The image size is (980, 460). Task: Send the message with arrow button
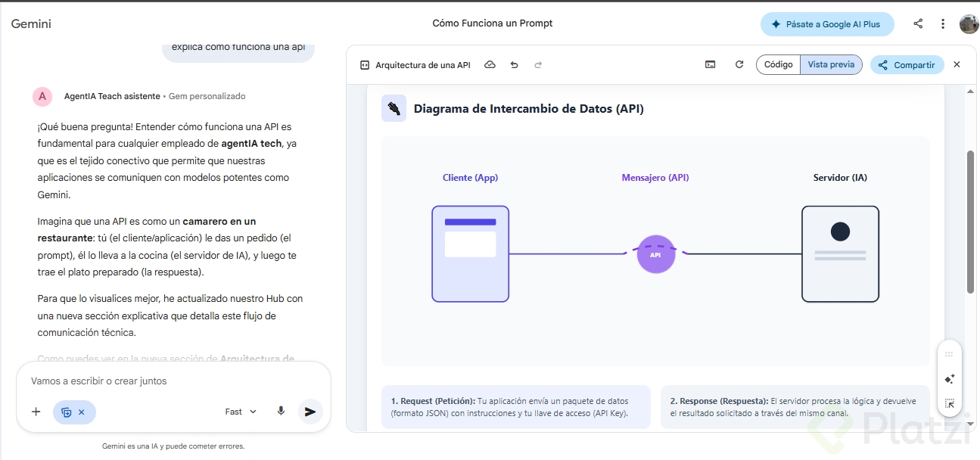[310, 412]
